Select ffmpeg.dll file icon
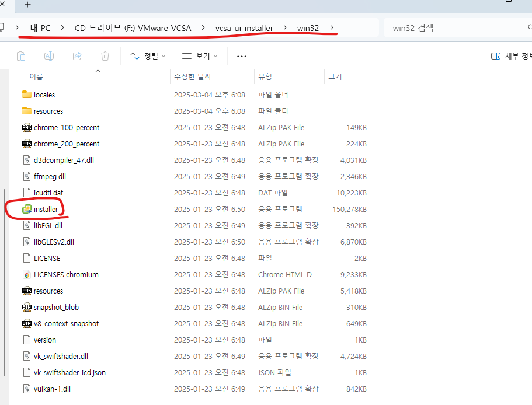532x405 pixels. [27, 176]
